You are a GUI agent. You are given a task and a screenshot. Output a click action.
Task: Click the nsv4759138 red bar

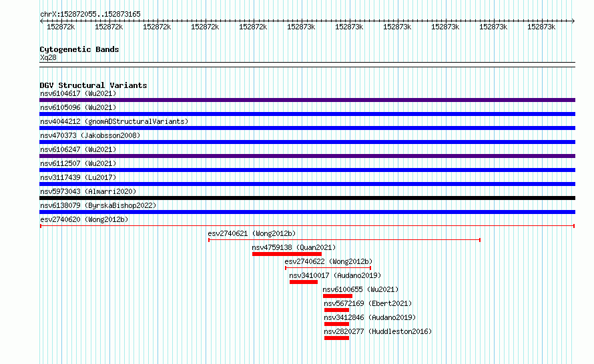pos(287,254)
